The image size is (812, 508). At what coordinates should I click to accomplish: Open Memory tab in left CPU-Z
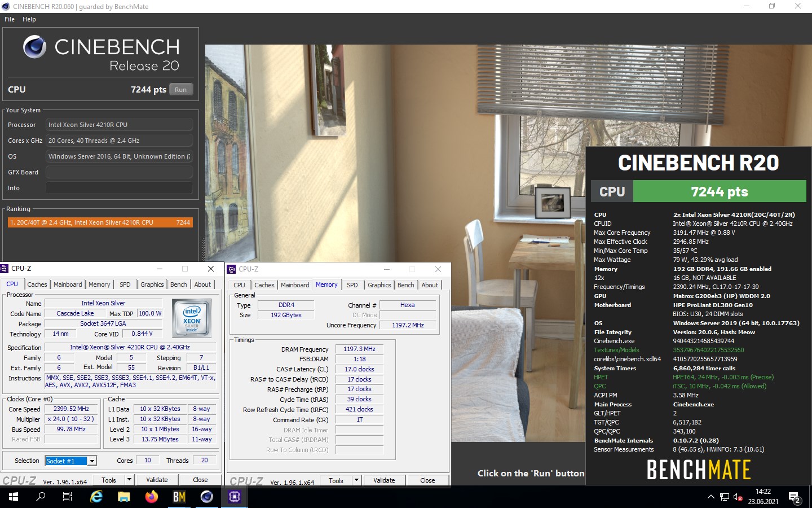99,284
